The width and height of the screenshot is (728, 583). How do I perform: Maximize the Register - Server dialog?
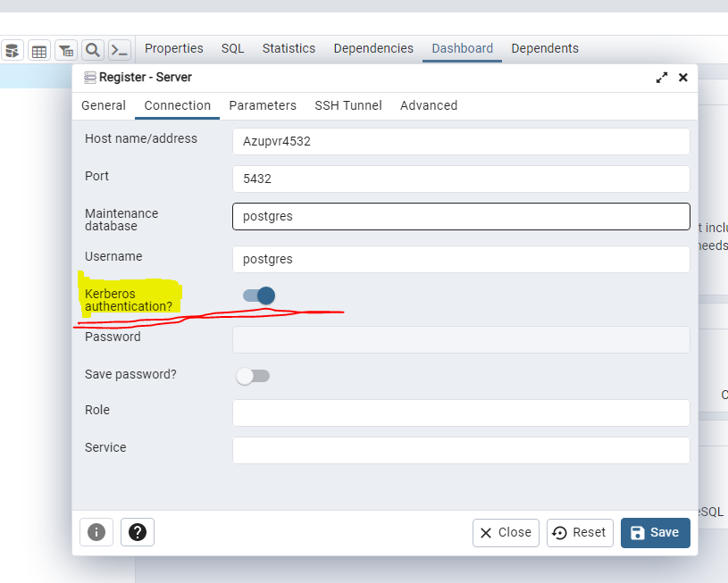tap(662, 78)
